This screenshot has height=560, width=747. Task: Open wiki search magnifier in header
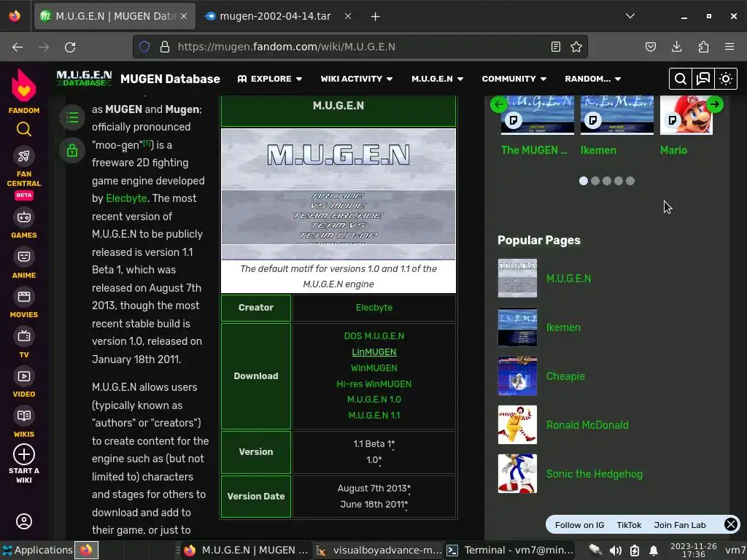pyautogui.click(x=681, y=79)
